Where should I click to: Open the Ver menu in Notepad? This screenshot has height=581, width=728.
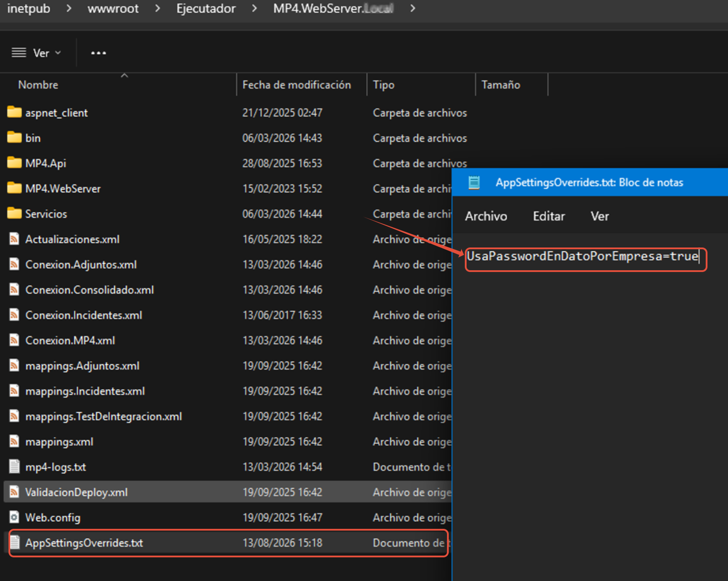600,216
